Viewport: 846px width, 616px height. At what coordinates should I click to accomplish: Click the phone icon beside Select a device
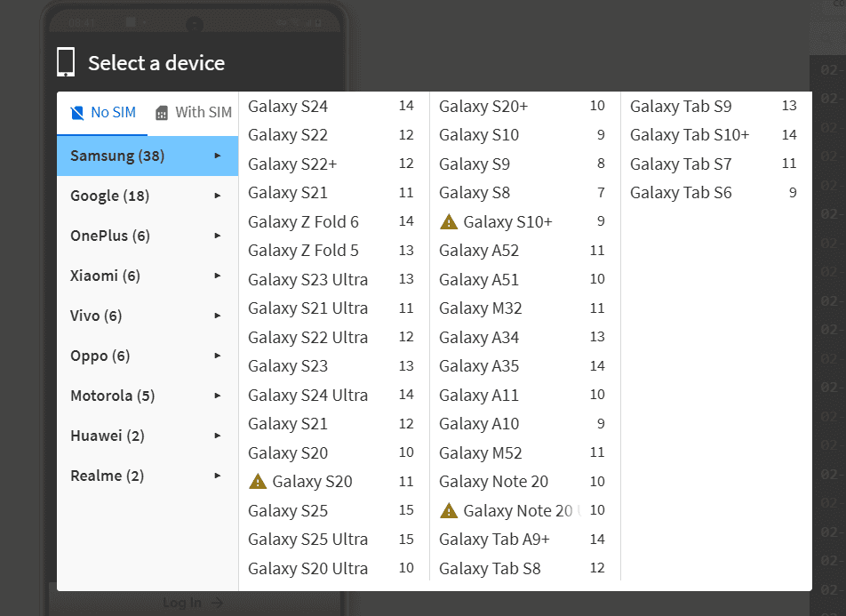click(66, 63)
